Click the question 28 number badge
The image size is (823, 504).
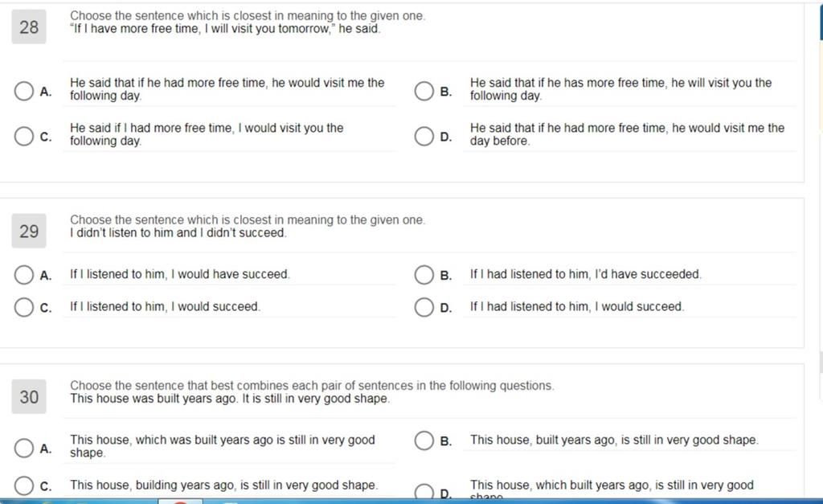[x=29, y=27]
